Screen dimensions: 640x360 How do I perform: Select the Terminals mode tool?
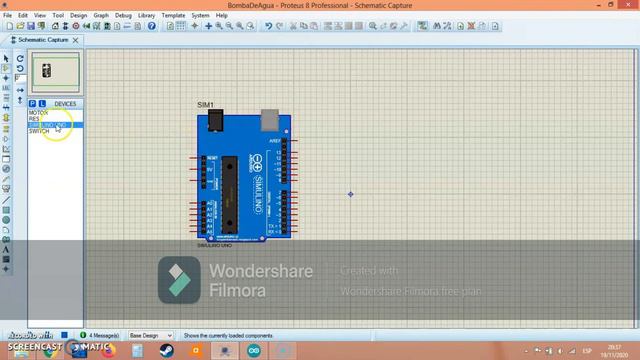click(6, 129)
